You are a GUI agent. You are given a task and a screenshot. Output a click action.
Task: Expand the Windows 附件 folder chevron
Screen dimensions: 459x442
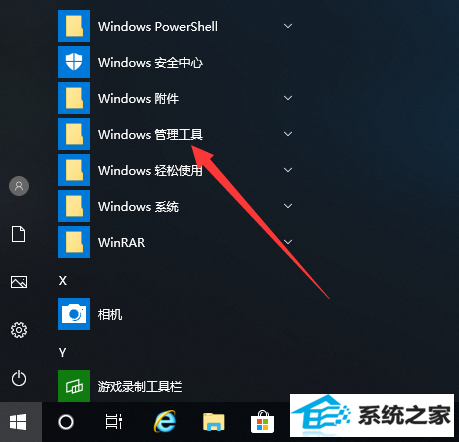pos(288,98)
